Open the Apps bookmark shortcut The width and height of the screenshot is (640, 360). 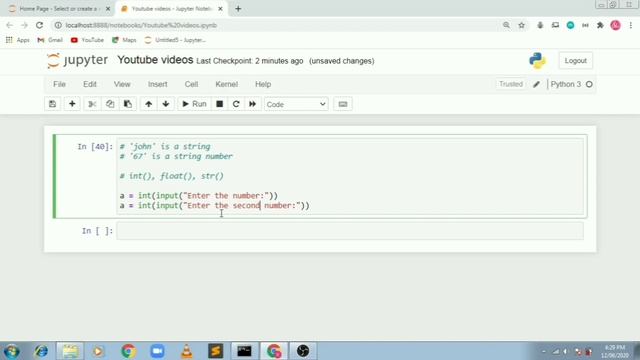(x=18, y=40)
